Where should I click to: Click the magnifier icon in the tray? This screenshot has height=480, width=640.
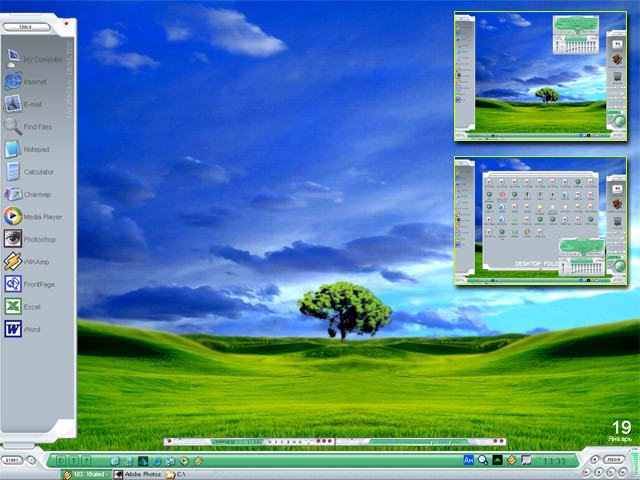483,460
